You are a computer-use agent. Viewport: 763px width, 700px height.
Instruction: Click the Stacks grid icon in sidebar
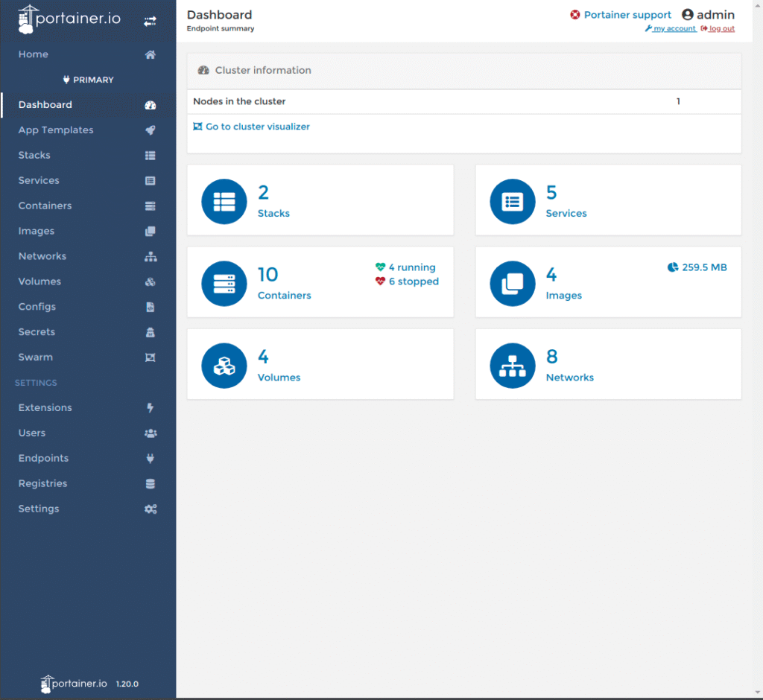point(151,156)
